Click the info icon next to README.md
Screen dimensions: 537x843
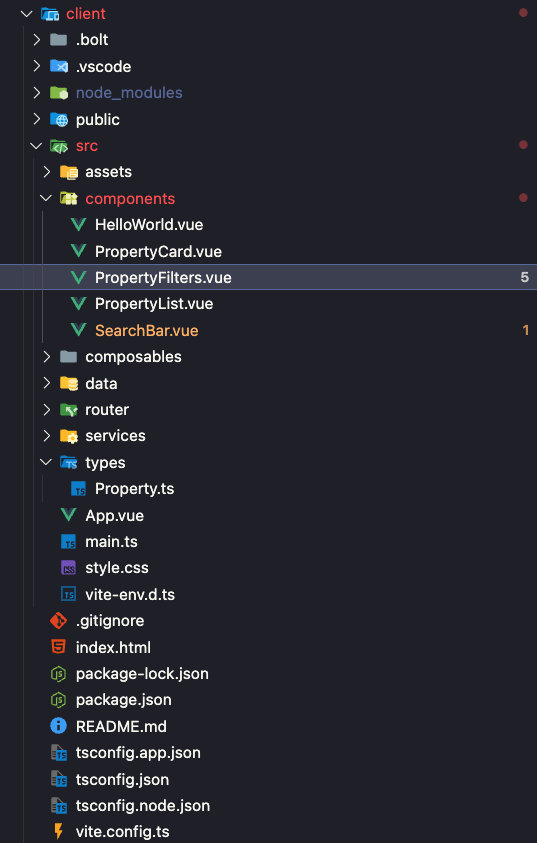click(x=59, y=726)
